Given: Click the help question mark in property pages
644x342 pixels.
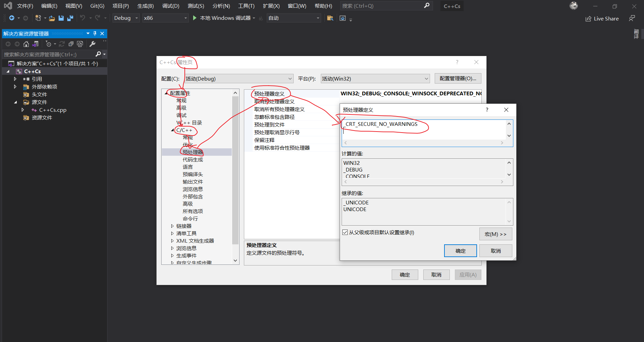Looking at the screenshot, I should (x=457, y=62).
